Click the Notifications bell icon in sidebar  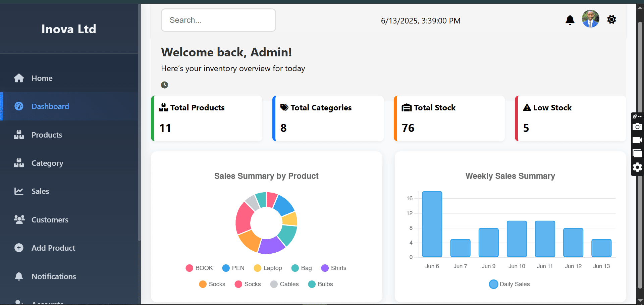(x=19, y=276)
